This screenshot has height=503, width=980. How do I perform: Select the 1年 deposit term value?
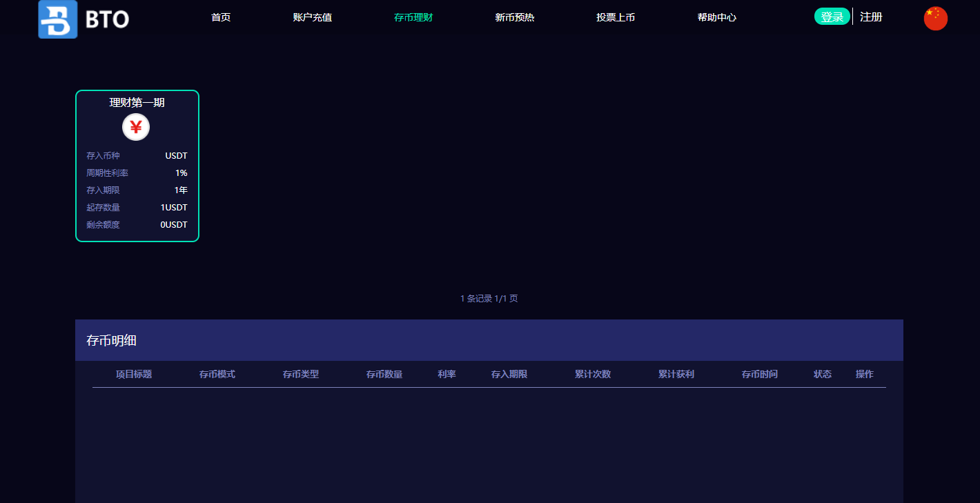pos(181,190)
